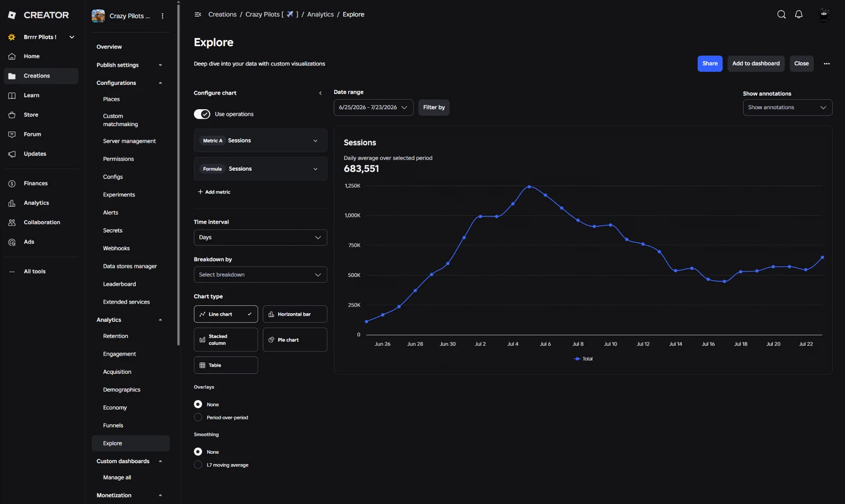Click the blue Share button
845x504 pixels.
pos(710,63)
